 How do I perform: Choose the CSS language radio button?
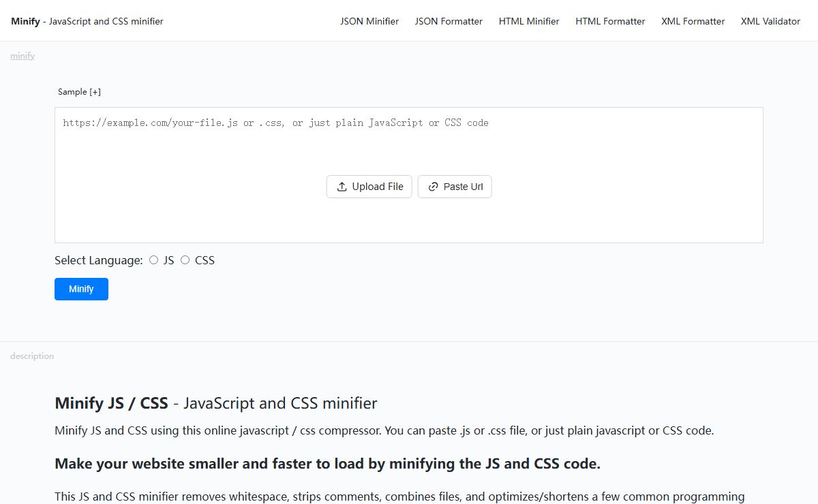185,260
